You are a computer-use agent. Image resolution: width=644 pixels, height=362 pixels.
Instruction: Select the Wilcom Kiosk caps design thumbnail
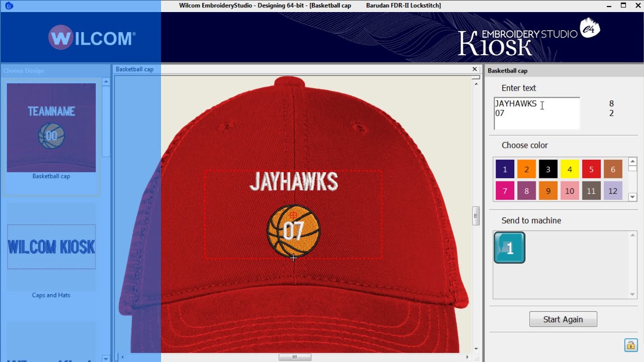[51, 246]
